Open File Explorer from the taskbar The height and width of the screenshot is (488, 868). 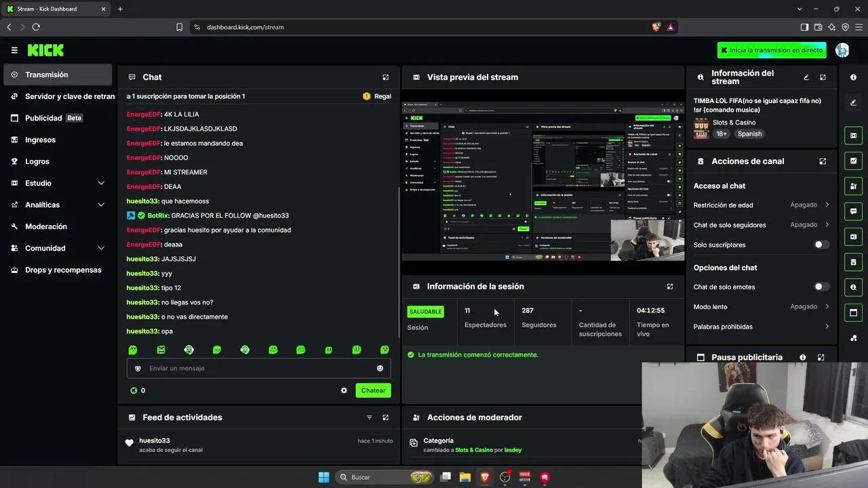(x=465, y=477)
